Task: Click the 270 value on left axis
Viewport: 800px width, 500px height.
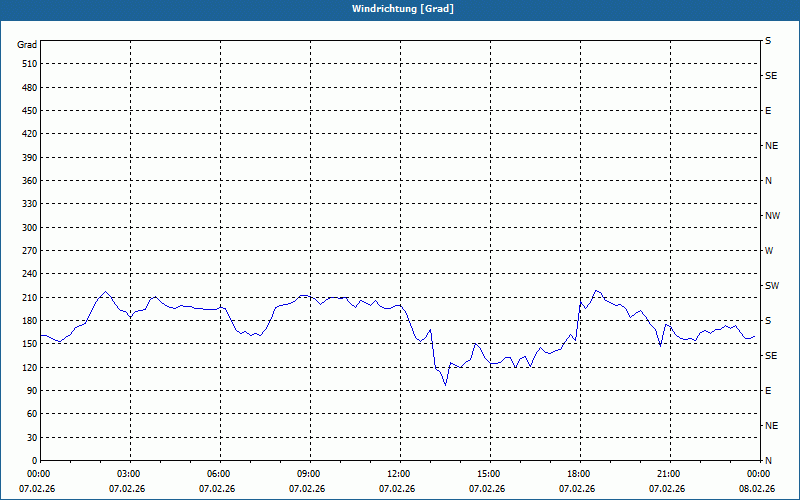Action: coord(28,251)
